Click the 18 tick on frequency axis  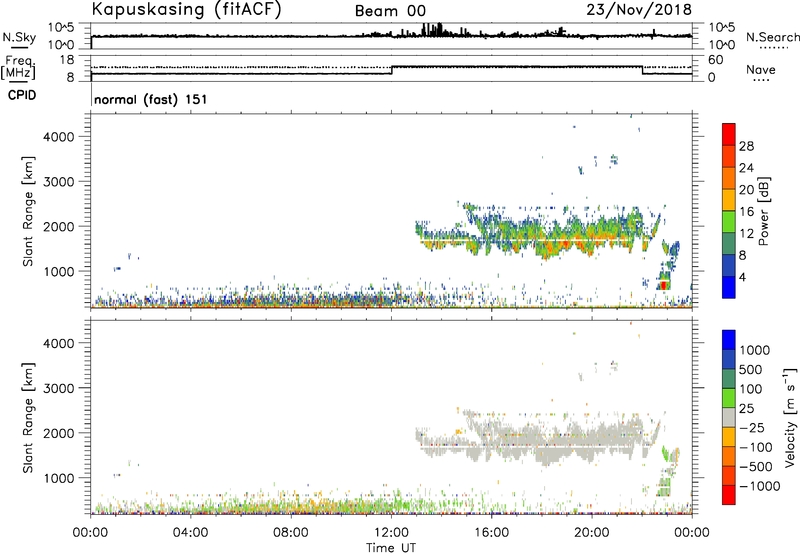[x=67, y=60]
